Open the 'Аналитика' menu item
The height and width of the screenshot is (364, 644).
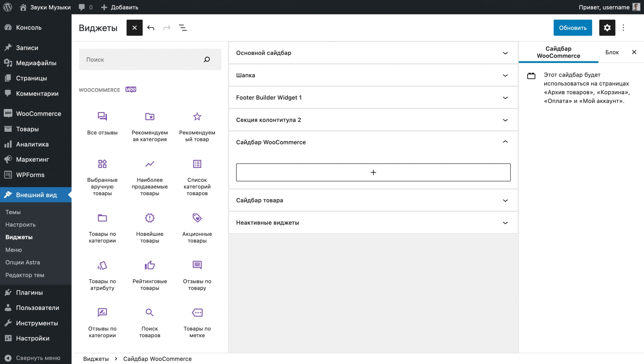click(x=36, y=144)
